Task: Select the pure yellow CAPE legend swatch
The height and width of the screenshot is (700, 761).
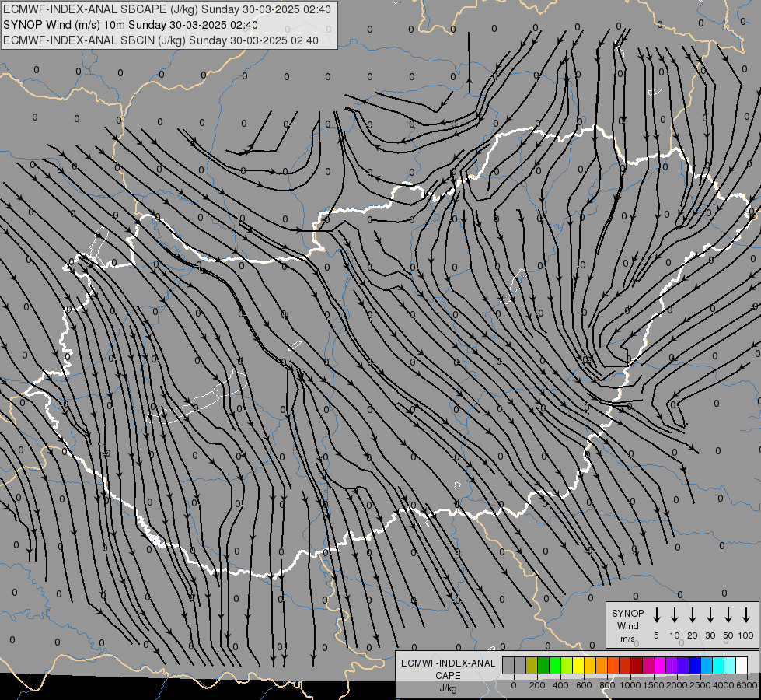Action: (x=578, y=666)
